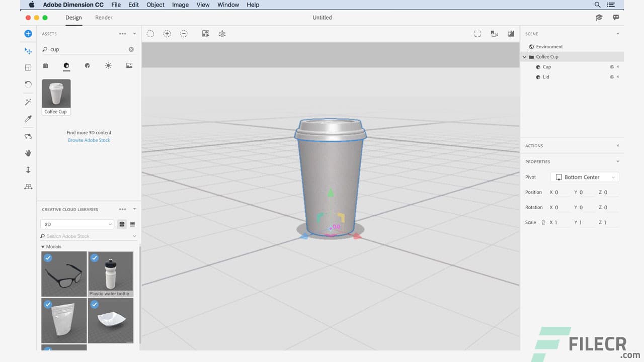This screenshot has height=362, width=644.
Task: Filter assets by Images in the Assets panel
Action: [x=129, y=65]
